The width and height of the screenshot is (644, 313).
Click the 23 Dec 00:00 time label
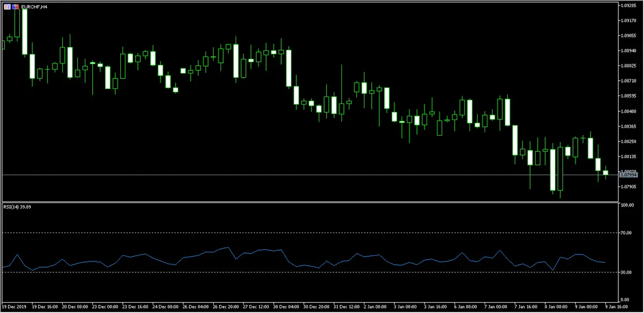[x=105, y=307]
